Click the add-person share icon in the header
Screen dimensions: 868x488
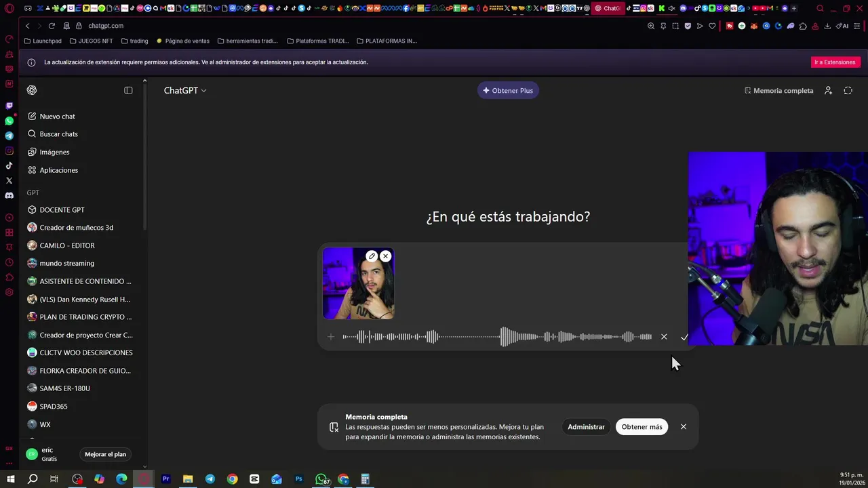click(x=828, y=91)
